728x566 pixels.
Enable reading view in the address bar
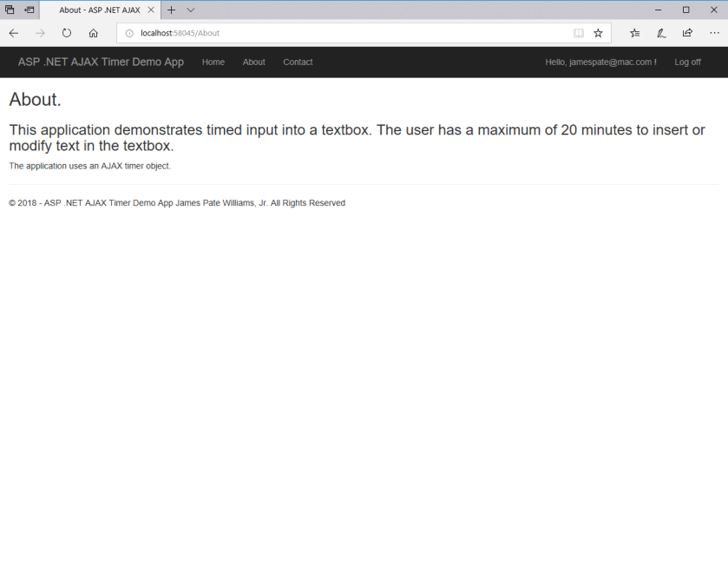coord(579,32)
